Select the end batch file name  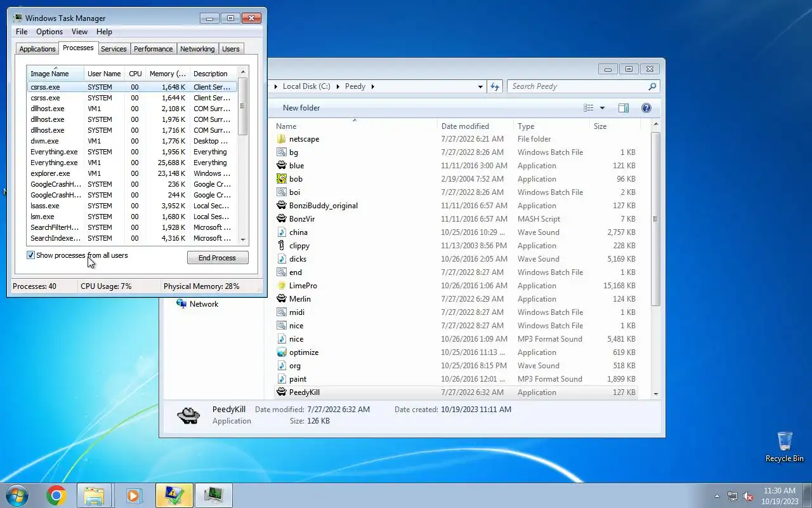point(296,272)
